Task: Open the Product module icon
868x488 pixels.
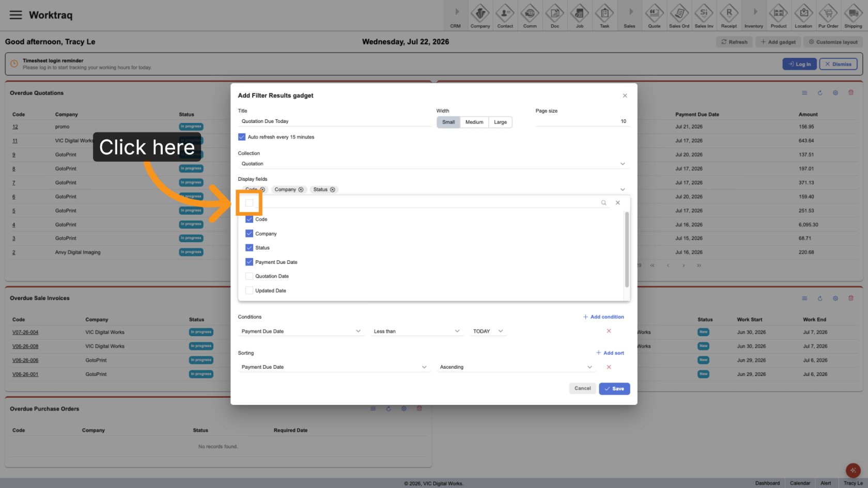Action: 778,16
